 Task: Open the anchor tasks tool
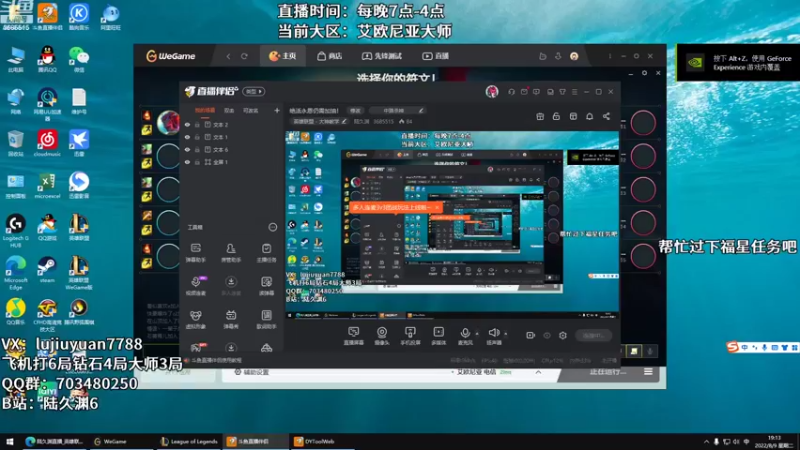click(266, 252)
